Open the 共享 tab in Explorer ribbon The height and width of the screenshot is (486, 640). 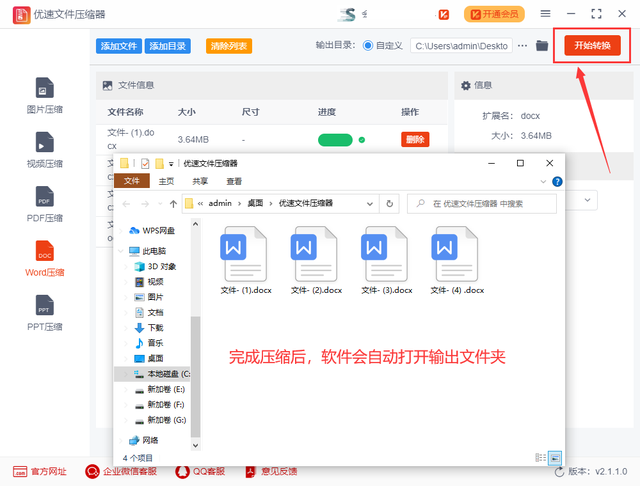coord(200,181)
